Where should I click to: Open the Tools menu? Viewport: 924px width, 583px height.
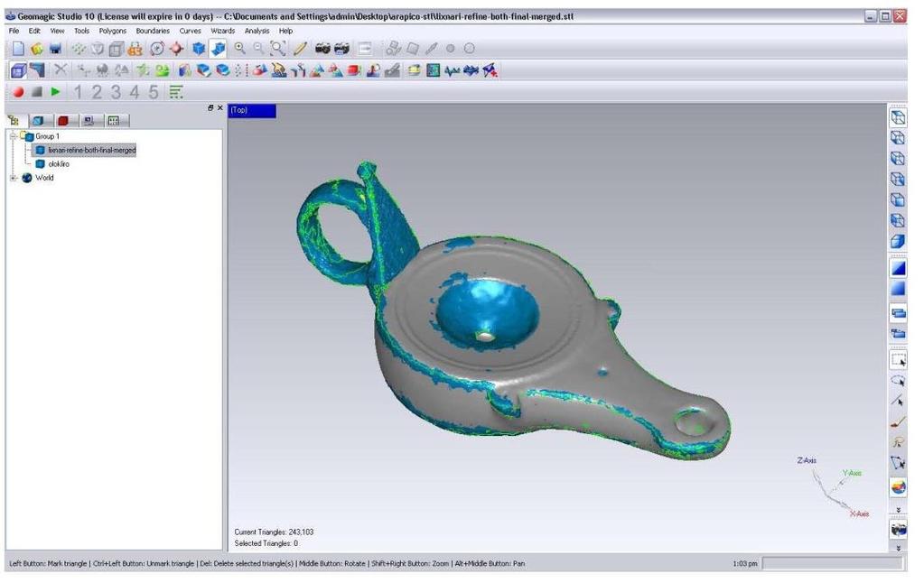point(82,31)
